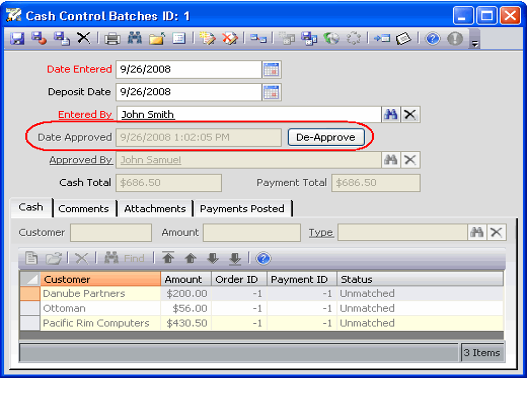Open the Deposit Date calendar picker

click(x=272, y=92)
